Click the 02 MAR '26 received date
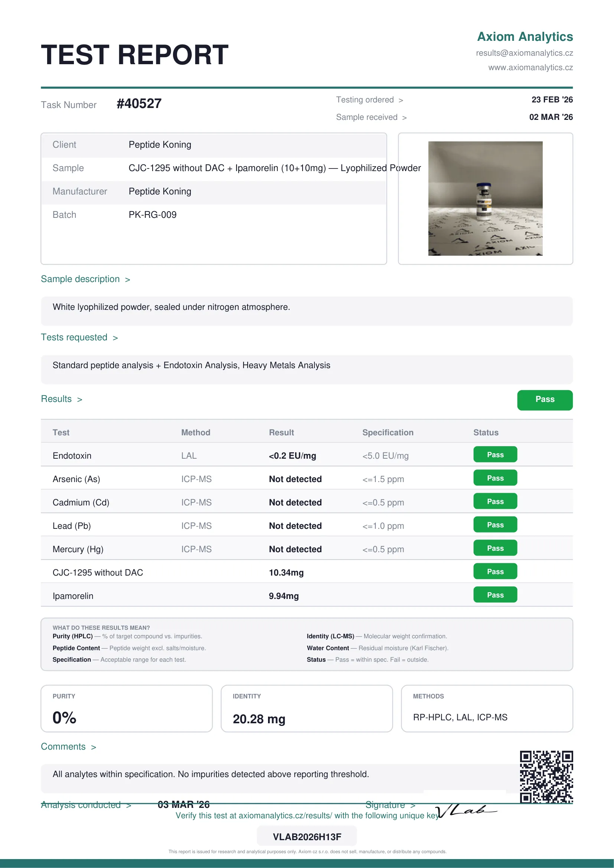The image size is (614, 868). pyautogui.click(x=551, y=117)
